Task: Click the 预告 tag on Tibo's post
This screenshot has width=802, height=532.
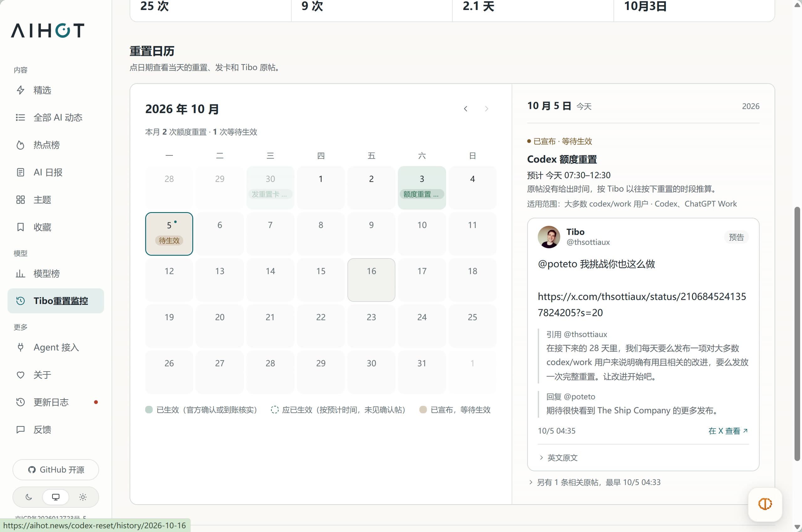Action: [x=736, y=237]
